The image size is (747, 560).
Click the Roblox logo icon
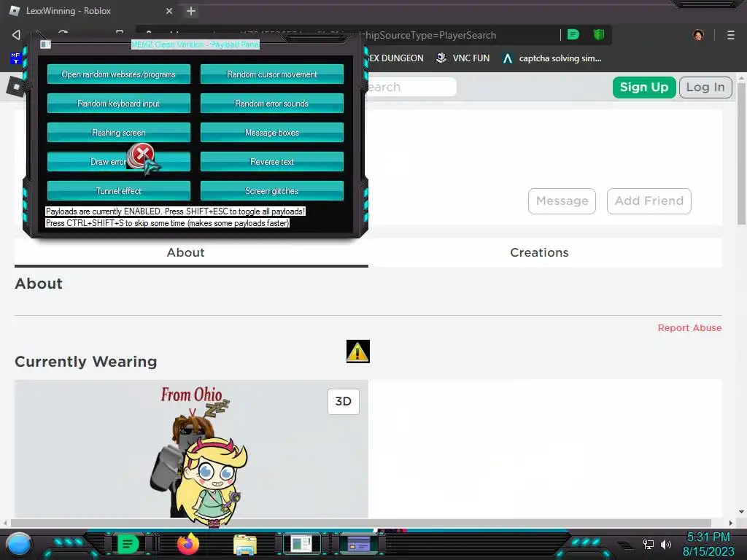(16, 86)
